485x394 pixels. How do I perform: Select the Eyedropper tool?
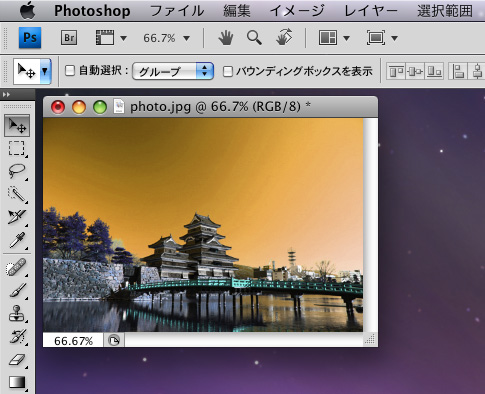click(17, 240)
